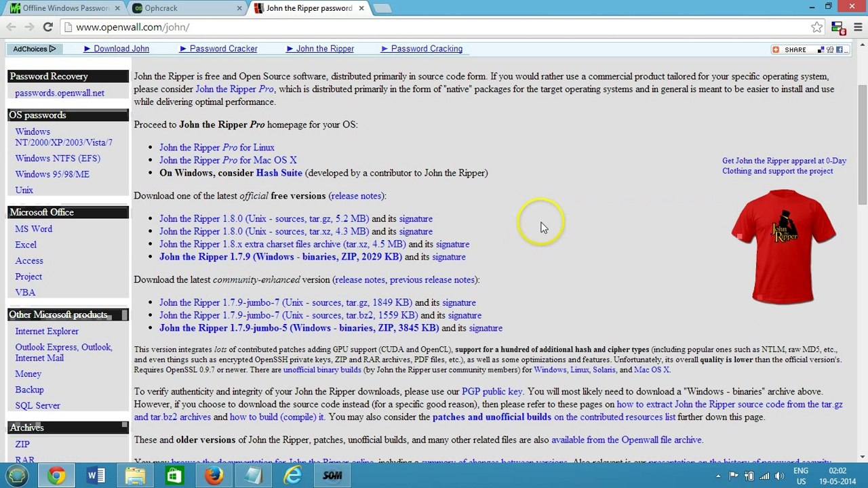Download John the Ripper 1.8.0 tar.gz sources
868x488 pixels.
coord(264,219)
